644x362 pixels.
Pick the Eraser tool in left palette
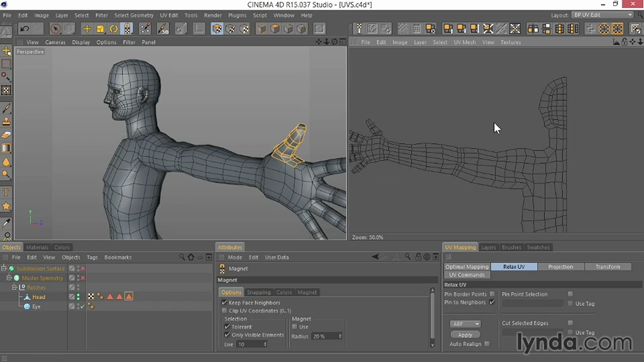[6, 135]
